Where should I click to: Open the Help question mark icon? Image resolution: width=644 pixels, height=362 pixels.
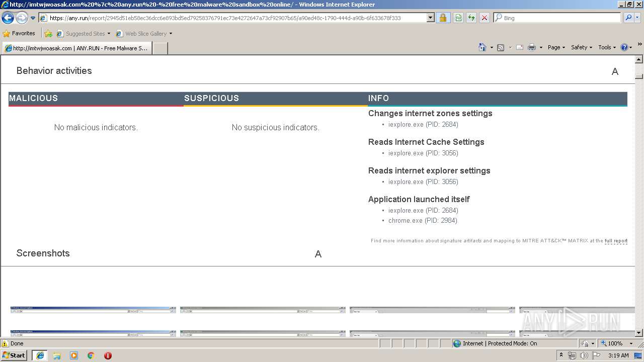pos(624,47)
